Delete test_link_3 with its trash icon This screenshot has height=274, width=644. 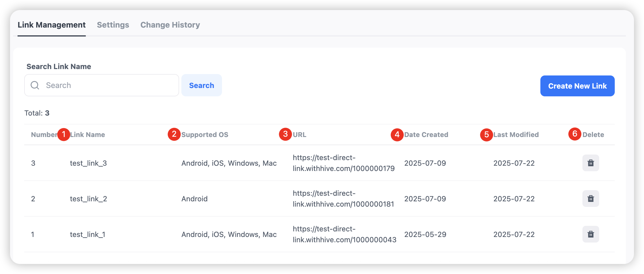coord(591,163)
